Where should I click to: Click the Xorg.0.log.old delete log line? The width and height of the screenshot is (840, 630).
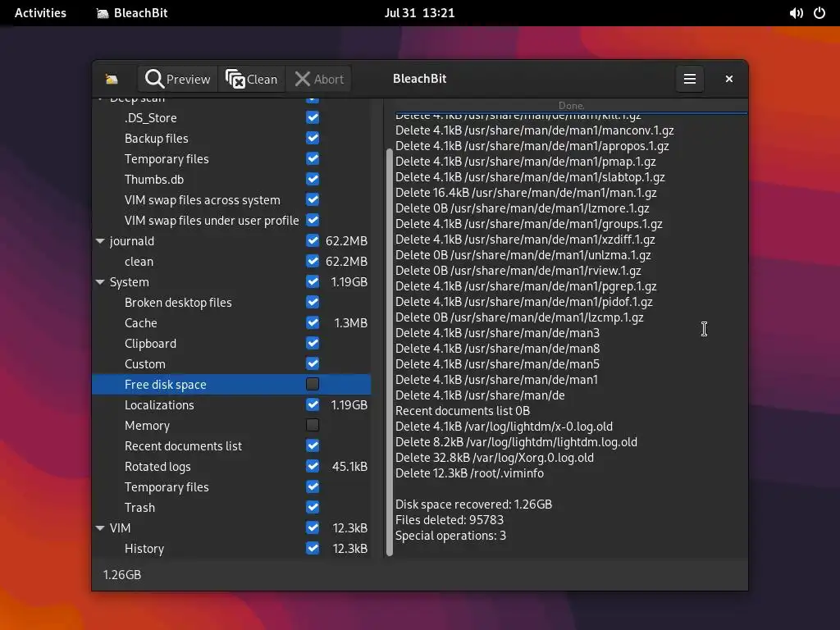click(x=495, y=458)
